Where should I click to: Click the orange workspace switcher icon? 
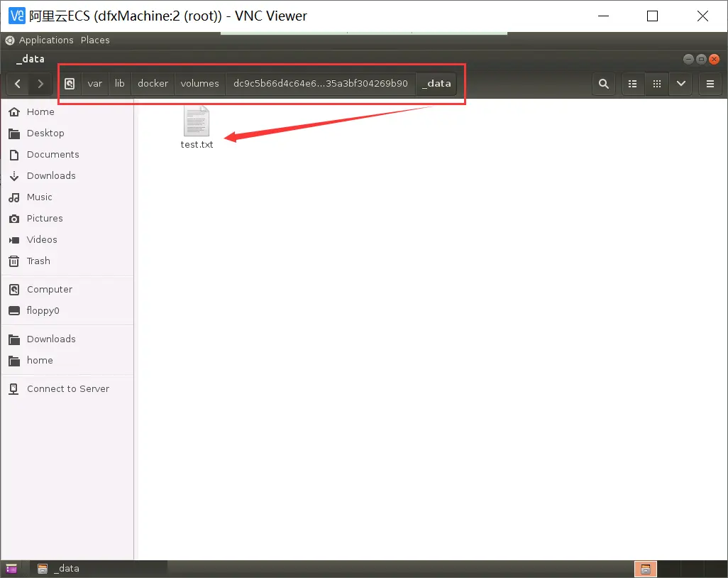[x=646, y=569]
